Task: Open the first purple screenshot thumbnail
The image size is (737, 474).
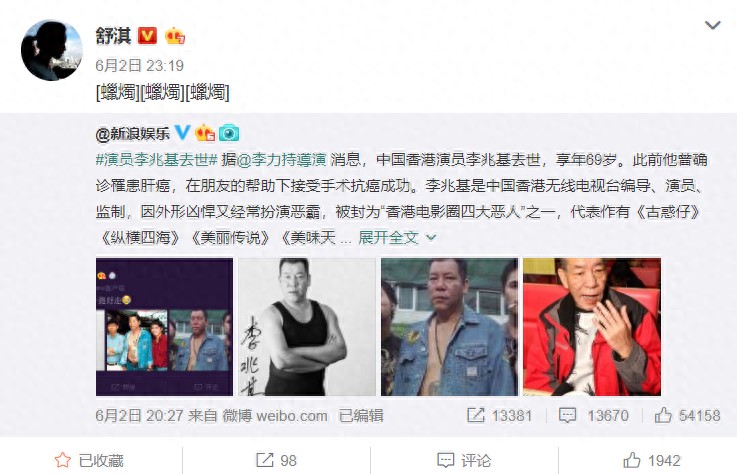Action: tap(165, 326)
